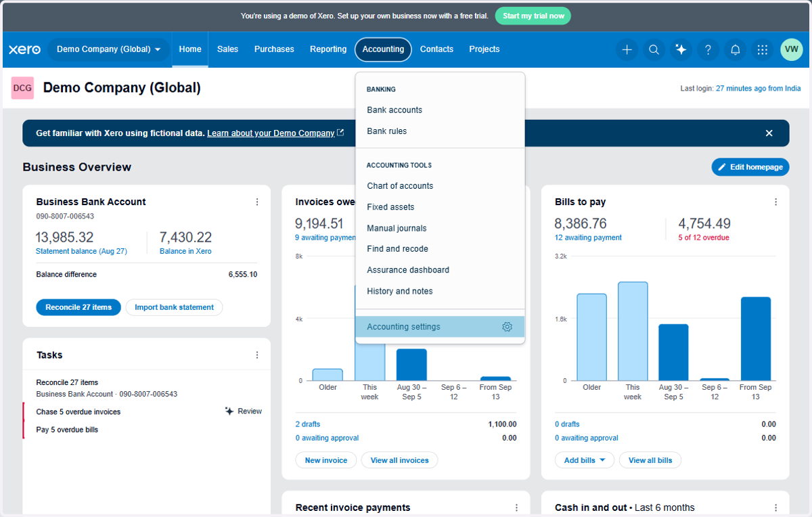
Task: Click Edit homepage button
Action: [x=750, y=167]
